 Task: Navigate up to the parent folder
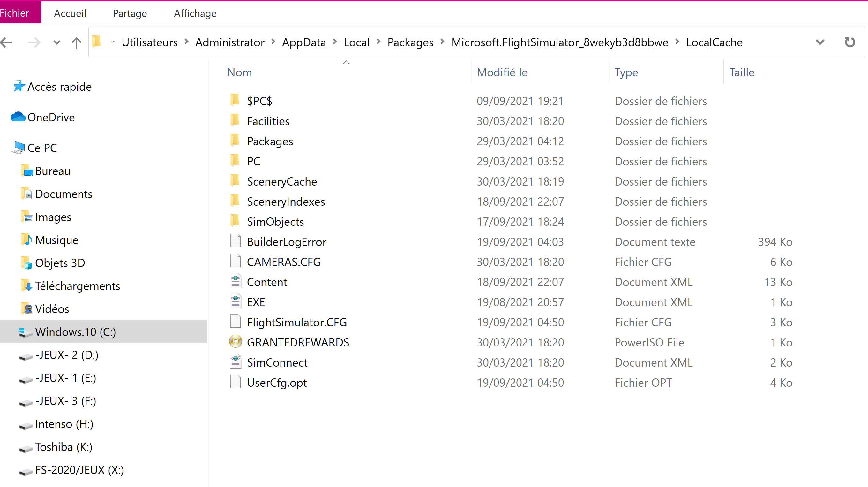[x=76, y=42]
